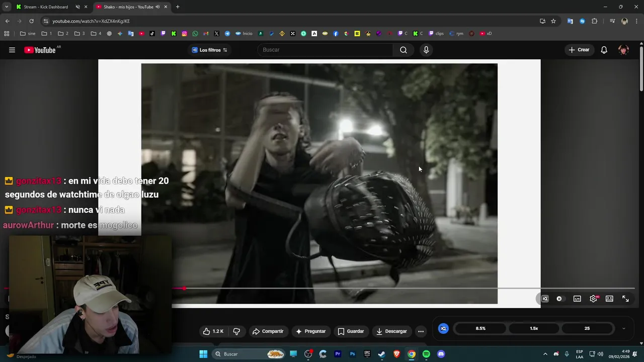Click the Crear button
644x362 pixels.
coord(579,50)
